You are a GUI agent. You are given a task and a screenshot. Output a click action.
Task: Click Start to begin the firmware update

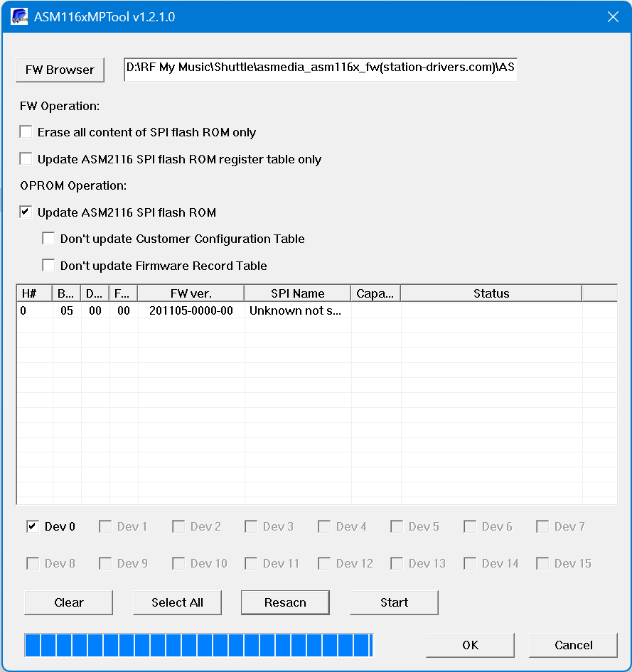click(x=394, y=602)
